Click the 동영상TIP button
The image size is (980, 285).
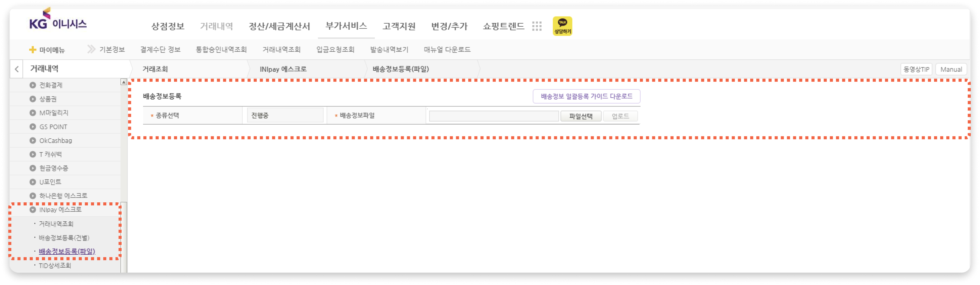(x=916, y=69)
